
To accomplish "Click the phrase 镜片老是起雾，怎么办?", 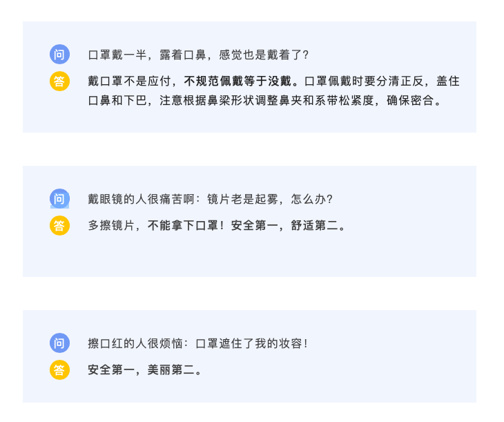I will 270,199.
